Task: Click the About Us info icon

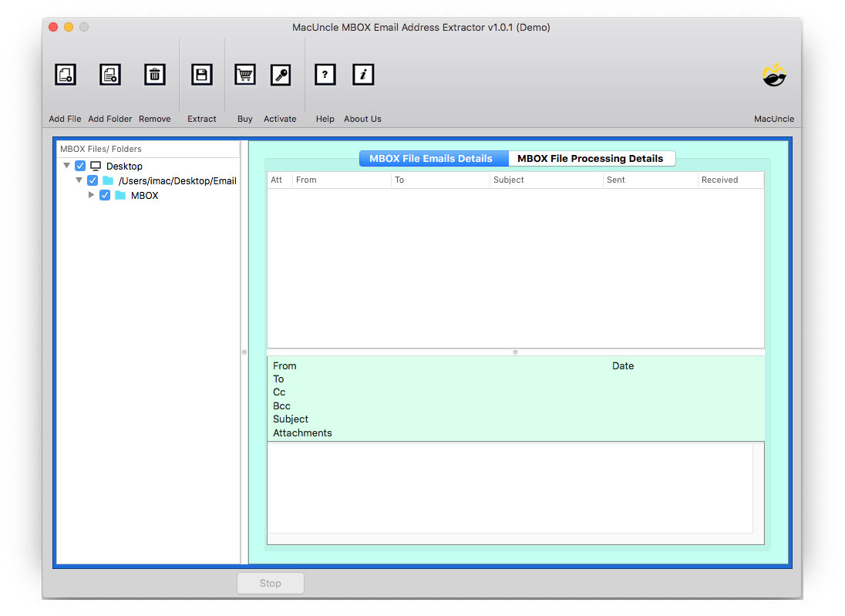Action: (x=362, y=75)
